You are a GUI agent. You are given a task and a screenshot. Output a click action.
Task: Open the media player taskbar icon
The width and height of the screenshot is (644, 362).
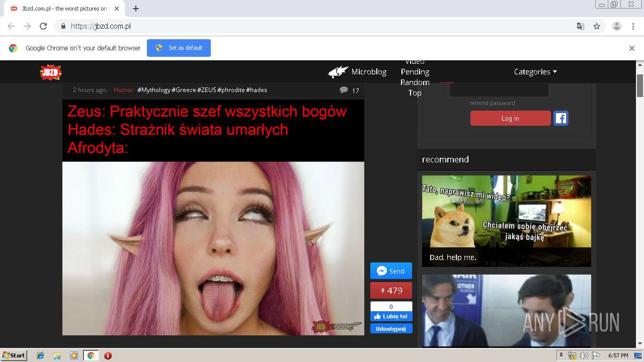(73, 355)
